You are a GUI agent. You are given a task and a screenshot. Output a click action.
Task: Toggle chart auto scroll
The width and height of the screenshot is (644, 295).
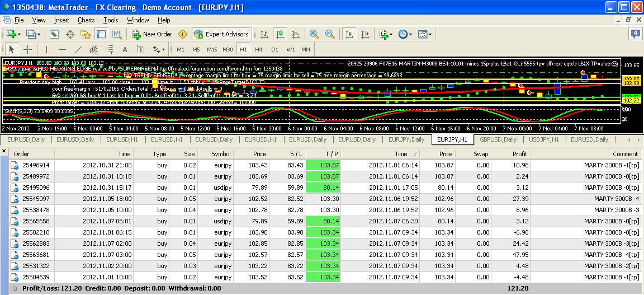349,34
